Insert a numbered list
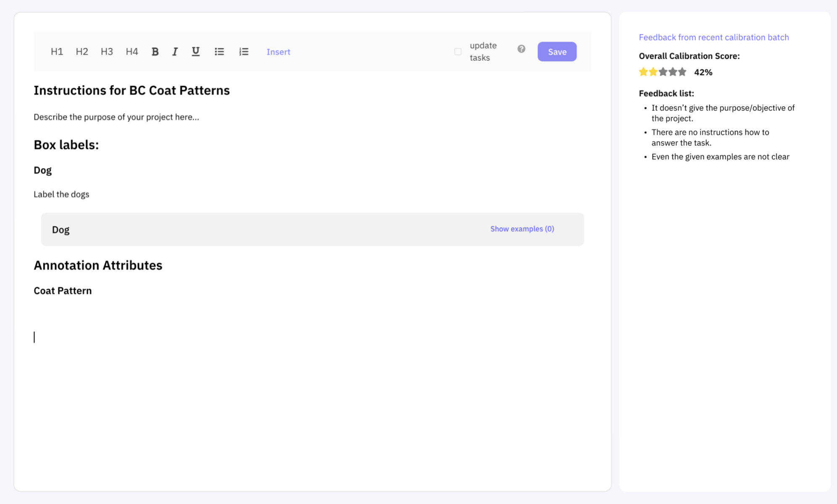 pos(244,52)
